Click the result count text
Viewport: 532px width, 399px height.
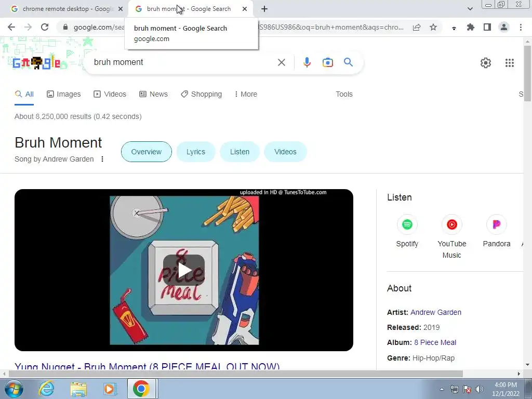[x=78, y=117]
